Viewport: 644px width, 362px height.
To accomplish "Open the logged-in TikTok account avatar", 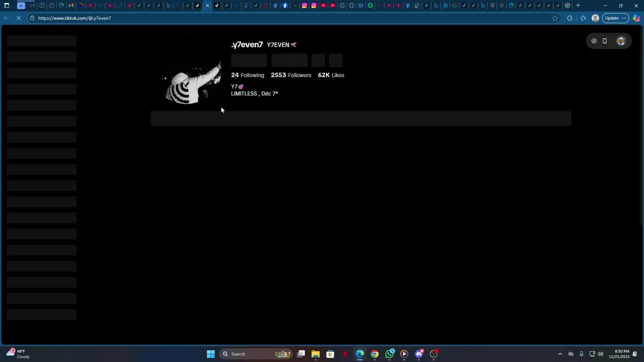I will click(621, 41).
